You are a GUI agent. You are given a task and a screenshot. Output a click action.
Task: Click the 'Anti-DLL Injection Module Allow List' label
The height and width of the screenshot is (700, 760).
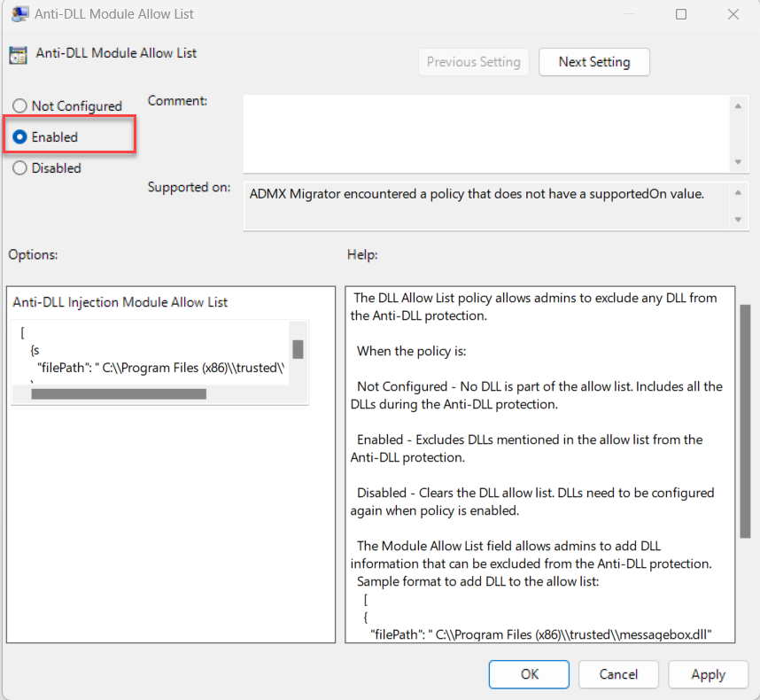coord(120,302)
